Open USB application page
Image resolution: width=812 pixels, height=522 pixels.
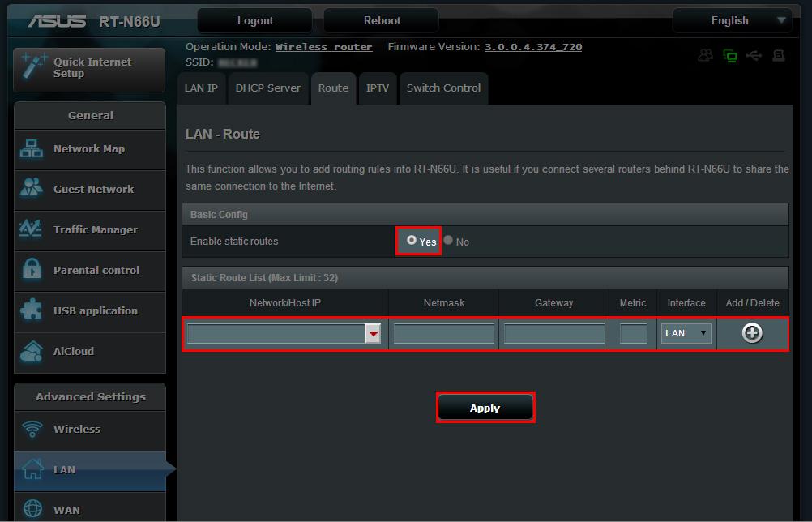[90, 310]
